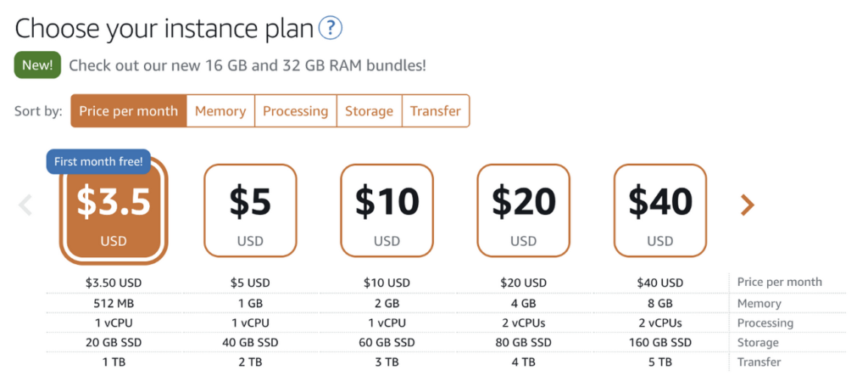Click the Price per month row label
This screenshot has height=387, width=868.
pyautogui.click(x=779, y=283)
